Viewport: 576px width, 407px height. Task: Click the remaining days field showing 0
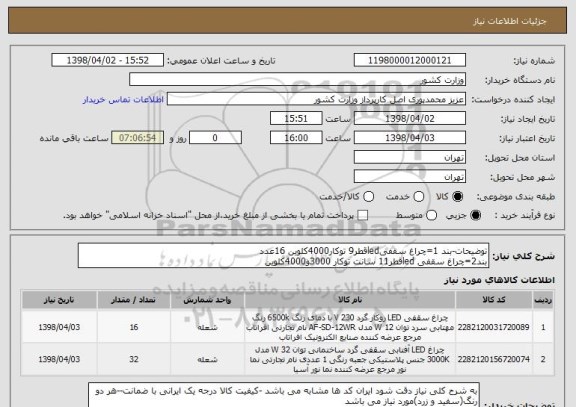point(215,138)
